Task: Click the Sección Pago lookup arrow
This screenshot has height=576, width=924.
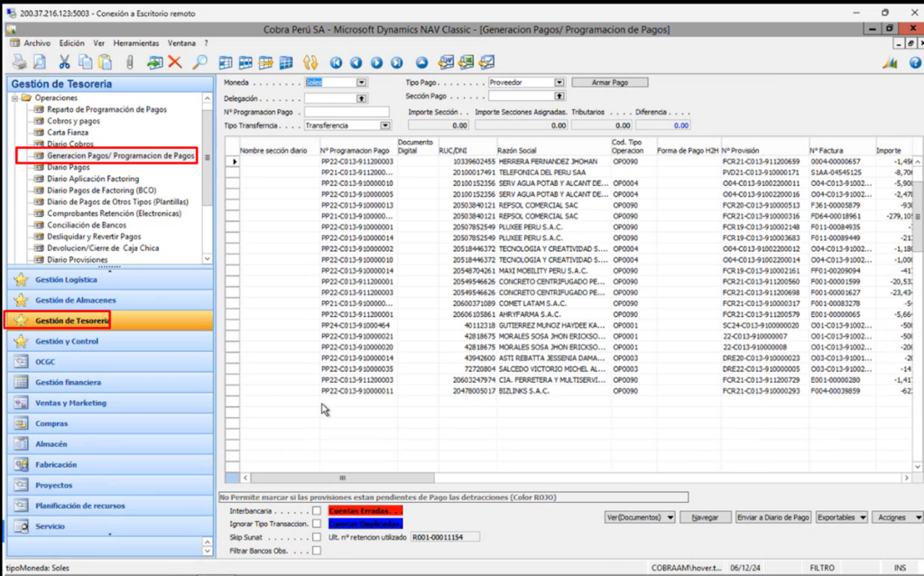Action: click(559, 96)
